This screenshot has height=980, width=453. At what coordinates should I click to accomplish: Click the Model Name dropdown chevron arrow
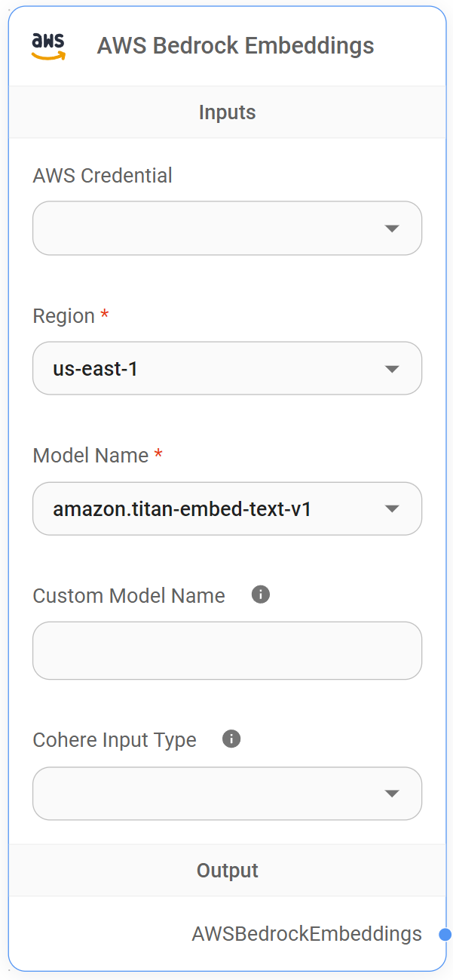point(391,508)
